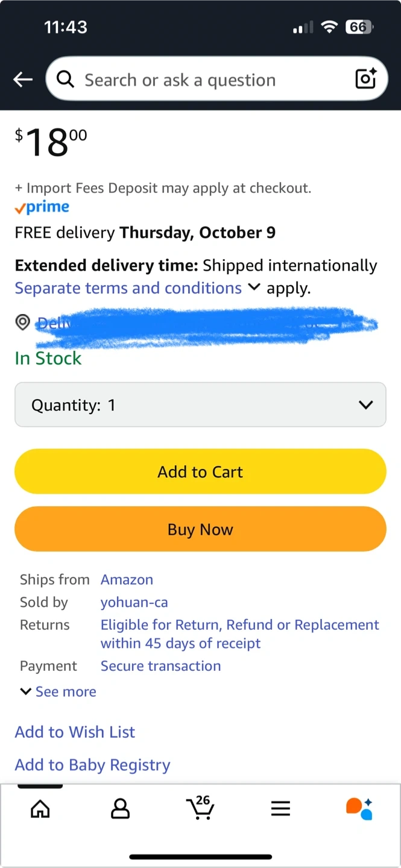Viewport: 401px width, 868px height.
Task: Open the yohuan-ca seller link
Action: tap(134, 602)
